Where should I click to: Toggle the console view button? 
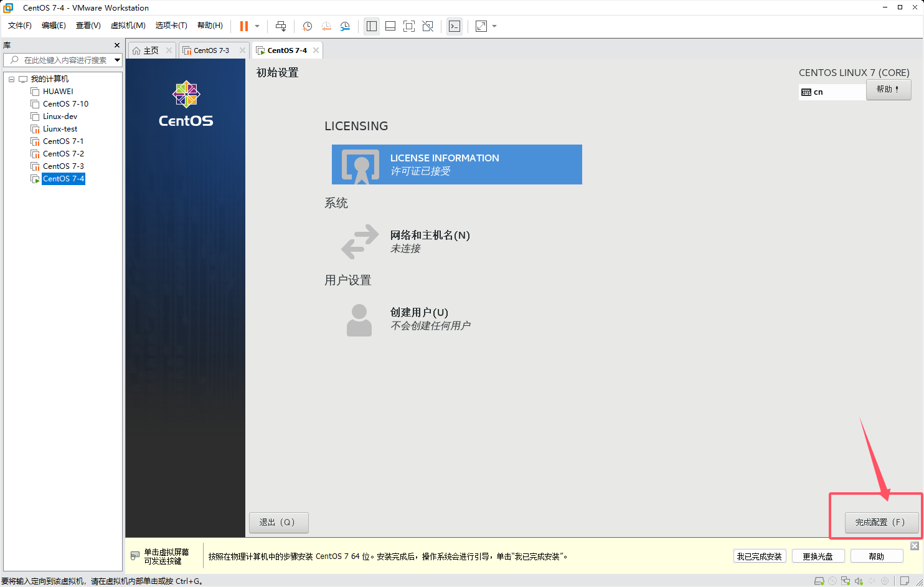pyautogui.click(x=455, y=26)
